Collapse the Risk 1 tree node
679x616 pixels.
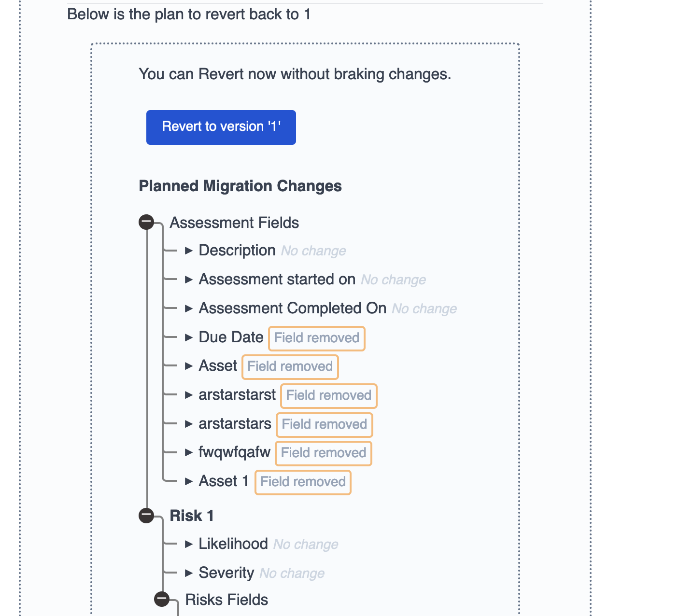[146, 515]
